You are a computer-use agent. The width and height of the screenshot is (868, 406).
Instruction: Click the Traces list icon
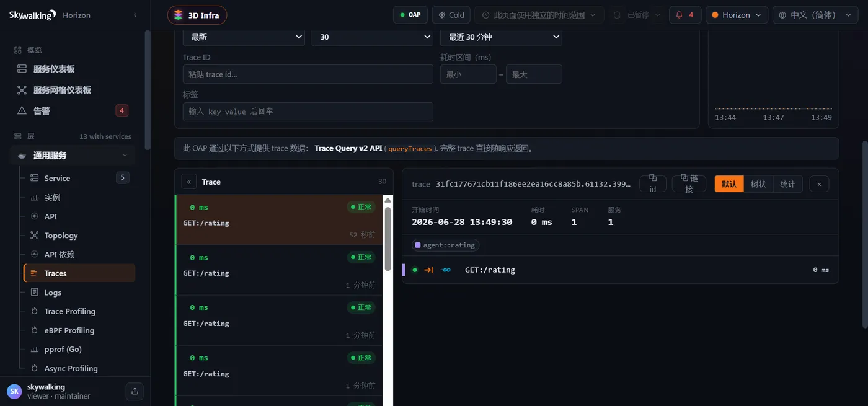[34, 273]
